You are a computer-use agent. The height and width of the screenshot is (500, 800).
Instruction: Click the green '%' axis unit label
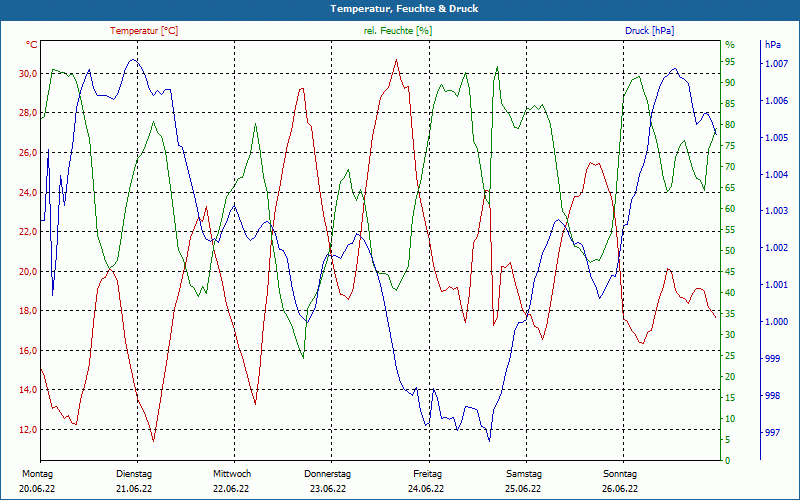(x=730, y=45)
